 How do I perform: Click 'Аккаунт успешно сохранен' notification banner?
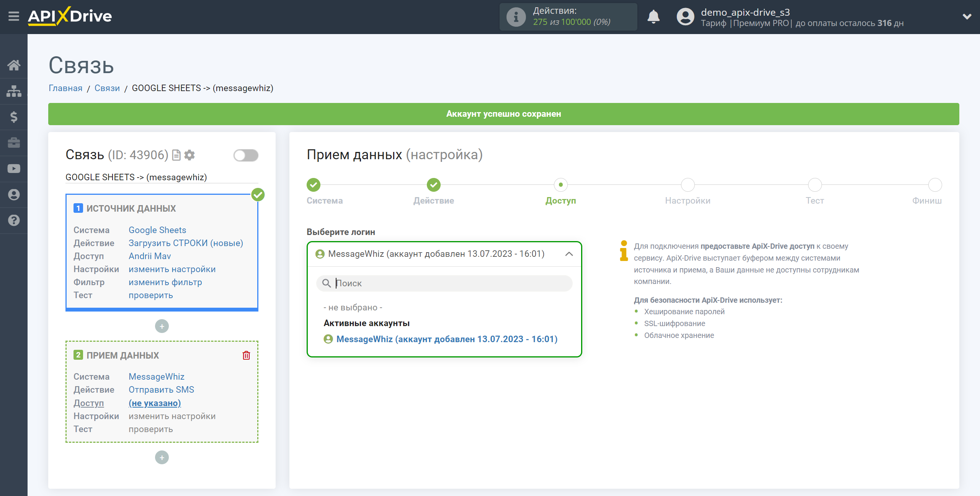503,114
